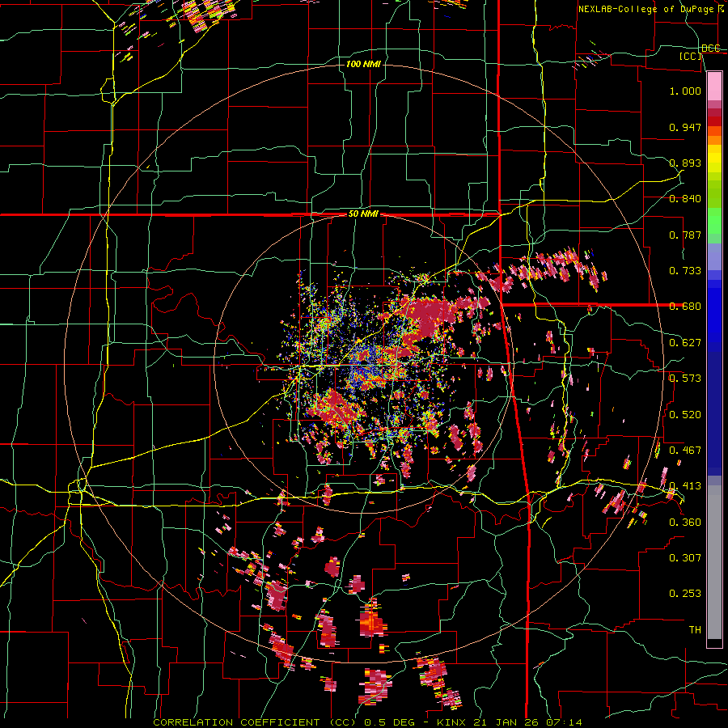Click the 1.000 value on color scale
This screenshot has width=728, height=728.
[x=685, y=91]
